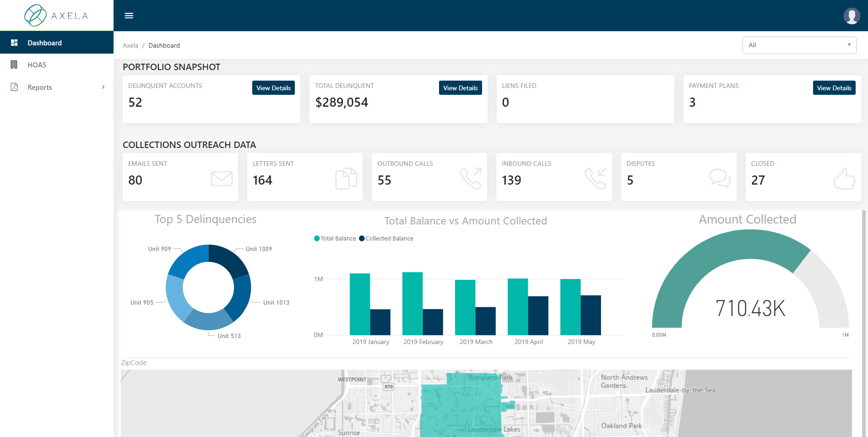Click the hamburger menu icon
This screenshot has width=868, height=437.
click(x=129, y=16)
